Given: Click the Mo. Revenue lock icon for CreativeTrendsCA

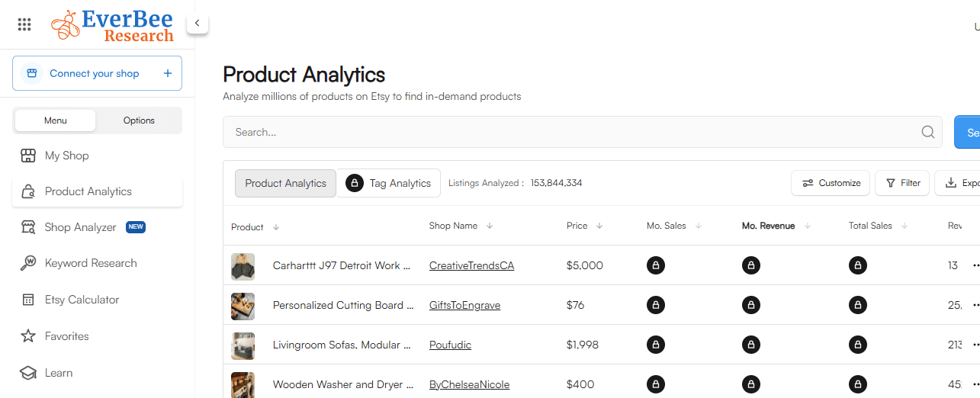Looking at the screenshot, I should click(751, 265).
